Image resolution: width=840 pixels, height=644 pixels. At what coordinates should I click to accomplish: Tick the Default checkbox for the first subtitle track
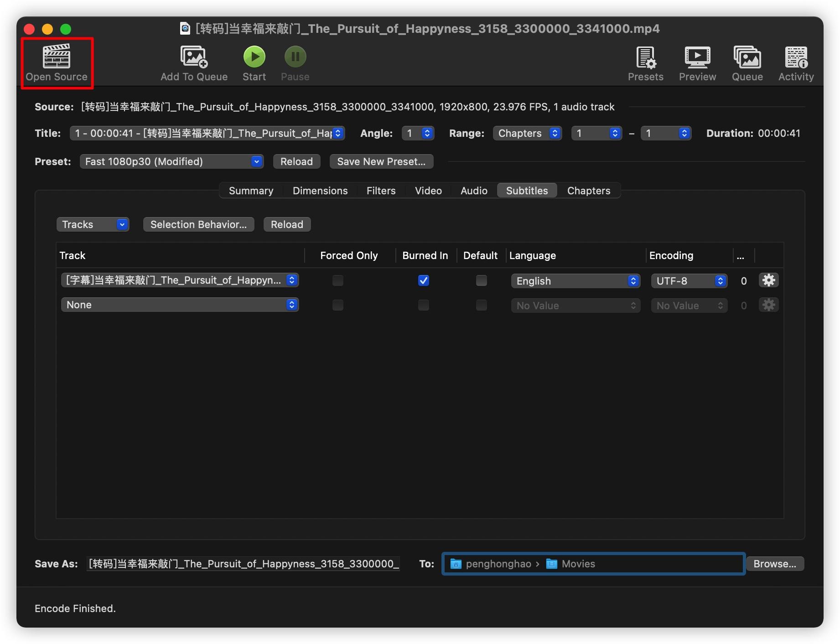coord(482,280)
